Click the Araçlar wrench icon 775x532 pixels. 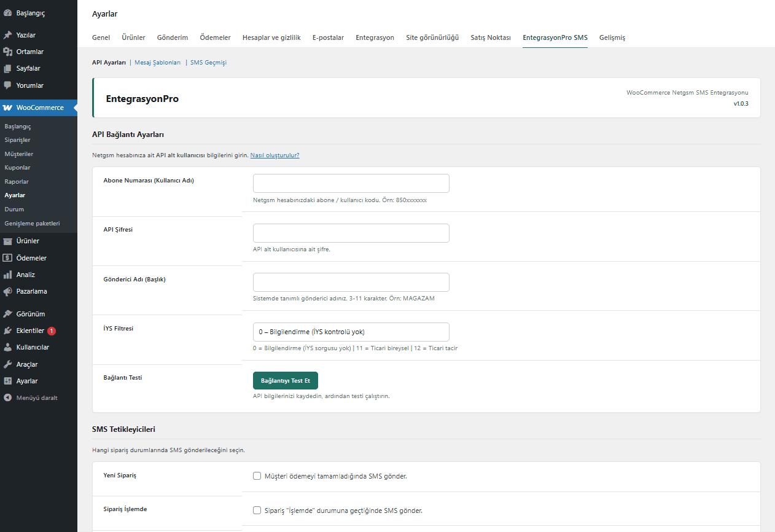pyautogui.click(x=7, y=364)
